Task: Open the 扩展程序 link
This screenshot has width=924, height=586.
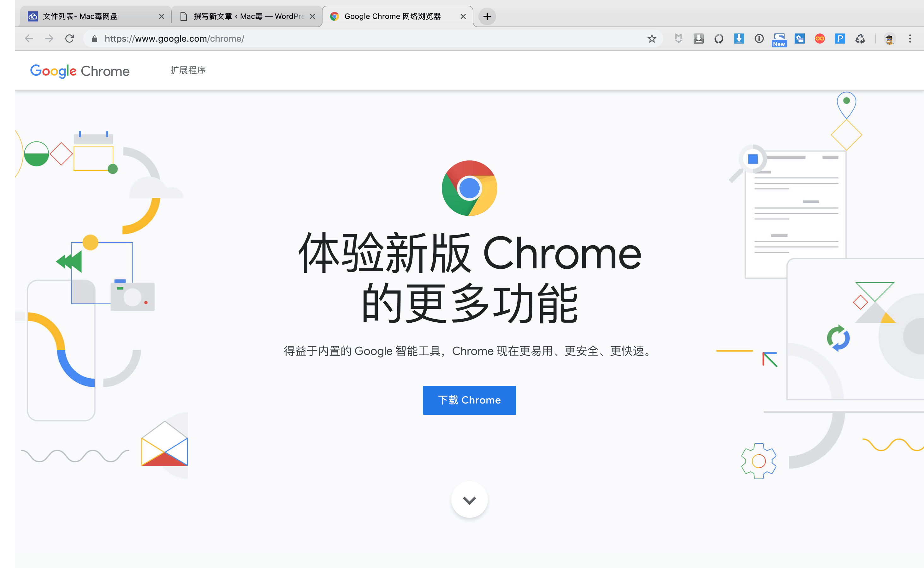Action: click(188, 70)
